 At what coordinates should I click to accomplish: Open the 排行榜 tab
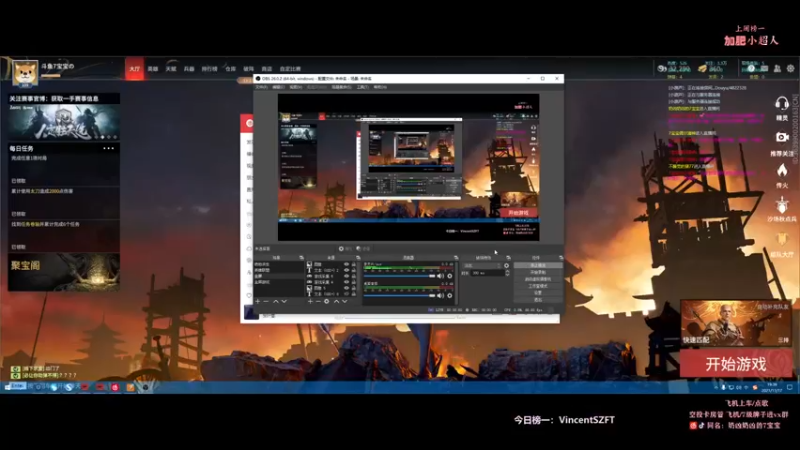(210, 69)
